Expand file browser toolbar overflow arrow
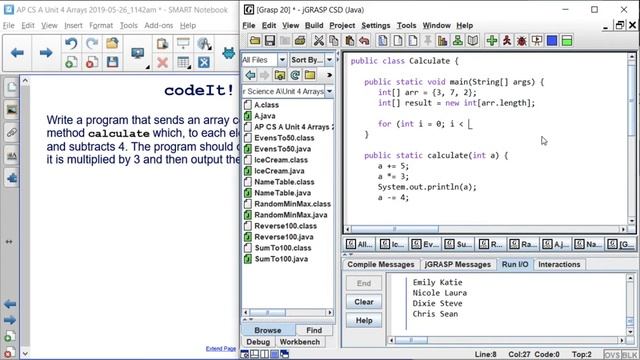The image size is (640, 360). pos(329,75)
